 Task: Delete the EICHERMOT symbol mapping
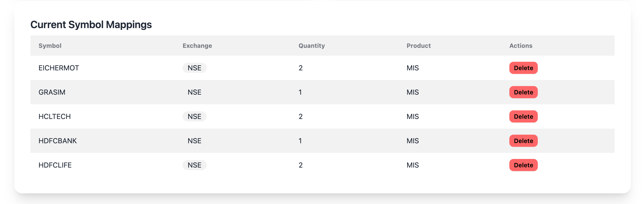(x=523, y=68)
